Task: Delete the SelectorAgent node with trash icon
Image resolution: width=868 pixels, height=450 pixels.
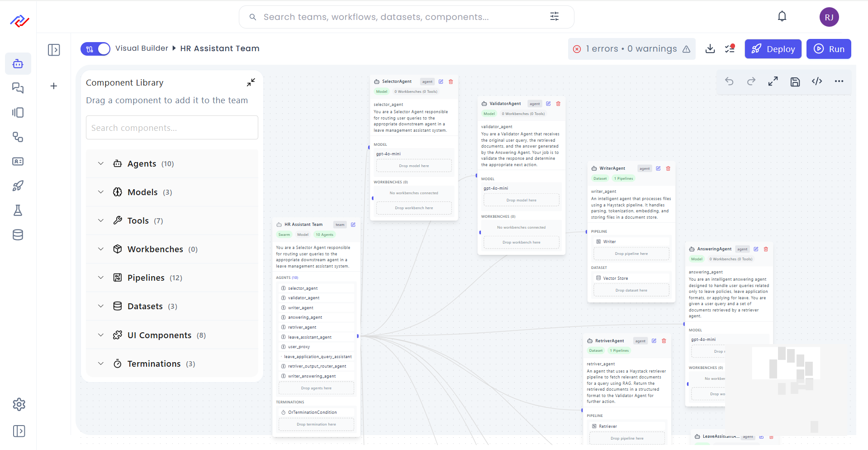Action: click(x=451, y=82)
